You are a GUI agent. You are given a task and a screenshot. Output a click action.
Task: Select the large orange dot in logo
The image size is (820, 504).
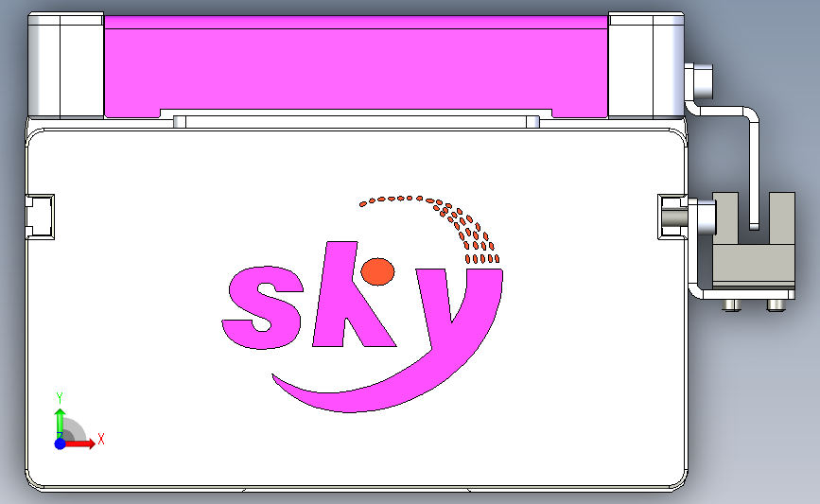(x=377, y=271)
